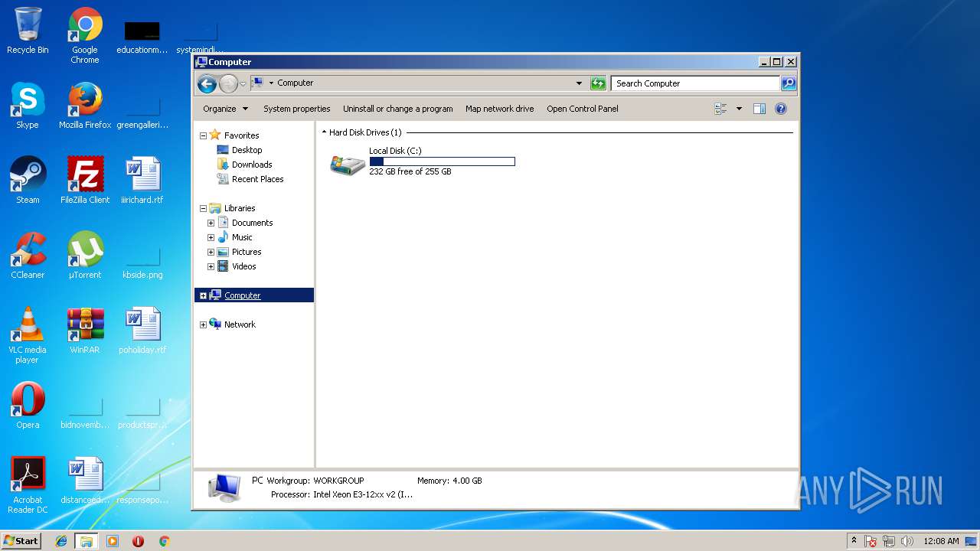Click the Action Center flag tray icon
This screenshot has height=551, width=980.
point(871,541)
